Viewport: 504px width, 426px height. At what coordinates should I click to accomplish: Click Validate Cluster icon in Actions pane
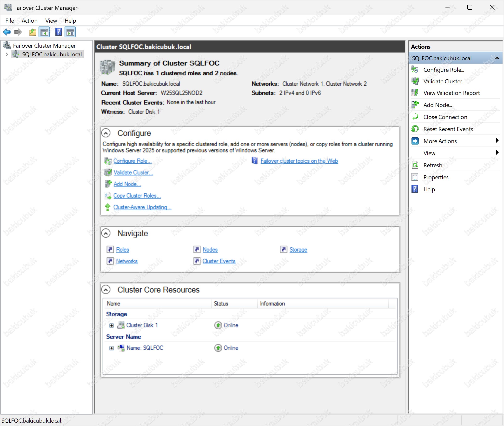click(415, 81)
